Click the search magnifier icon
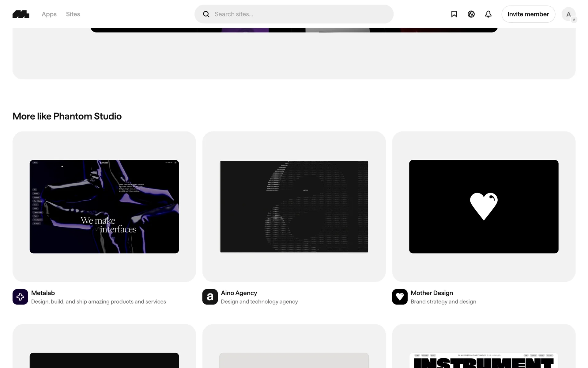Viewport: 588px width, 368px height. 206,14
